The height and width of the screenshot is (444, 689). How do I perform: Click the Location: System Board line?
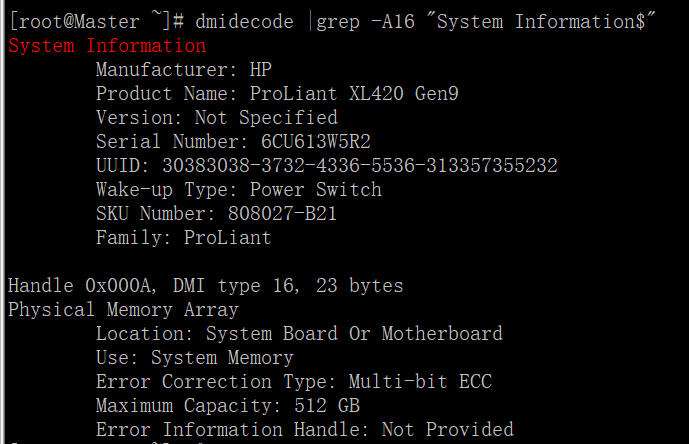coord(299,333)
